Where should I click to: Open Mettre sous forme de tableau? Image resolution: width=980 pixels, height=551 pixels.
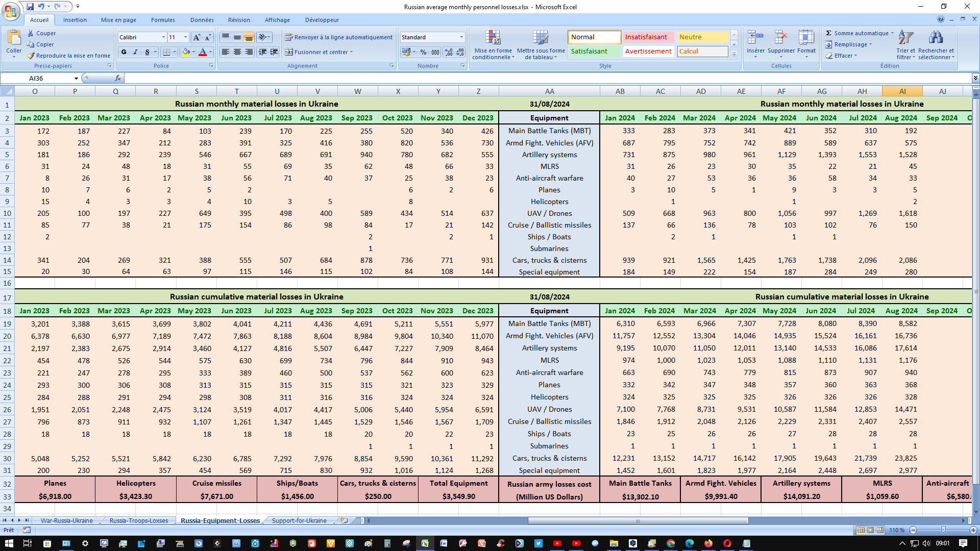click(541, 44)
